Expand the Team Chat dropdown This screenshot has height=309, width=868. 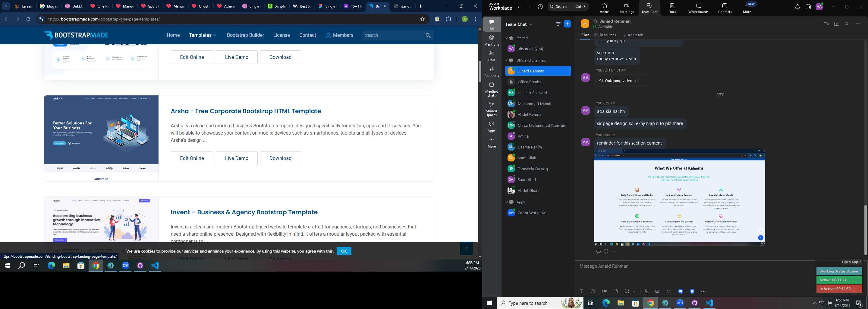(x=531, y=24)
